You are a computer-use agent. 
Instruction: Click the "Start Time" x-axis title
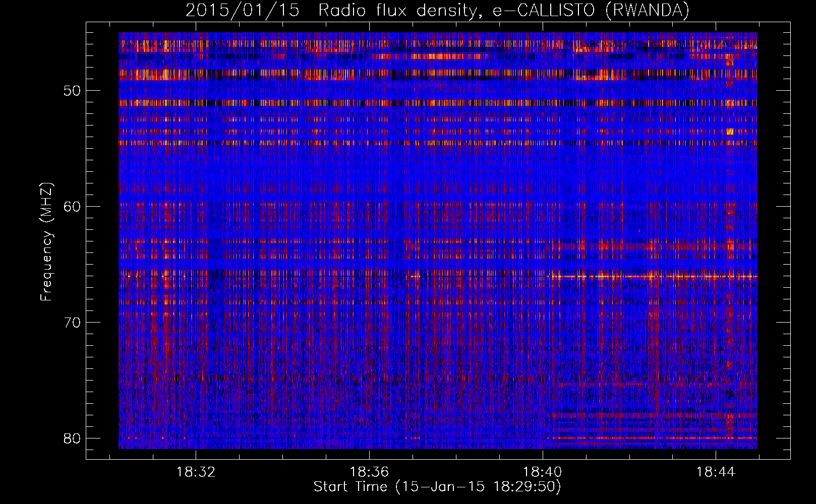(351, 487)
